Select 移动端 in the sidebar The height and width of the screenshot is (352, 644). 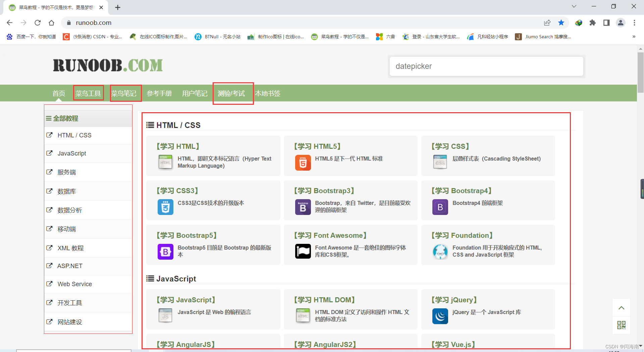[88, 229]
